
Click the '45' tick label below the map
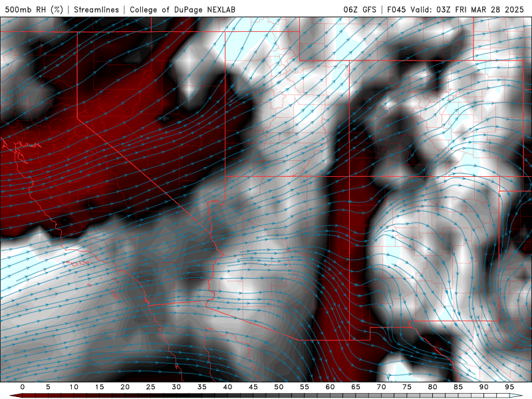pos(253,387)
